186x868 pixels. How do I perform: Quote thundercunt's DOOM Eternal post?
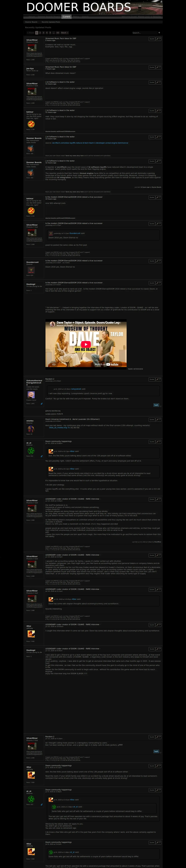pos(152,261)
